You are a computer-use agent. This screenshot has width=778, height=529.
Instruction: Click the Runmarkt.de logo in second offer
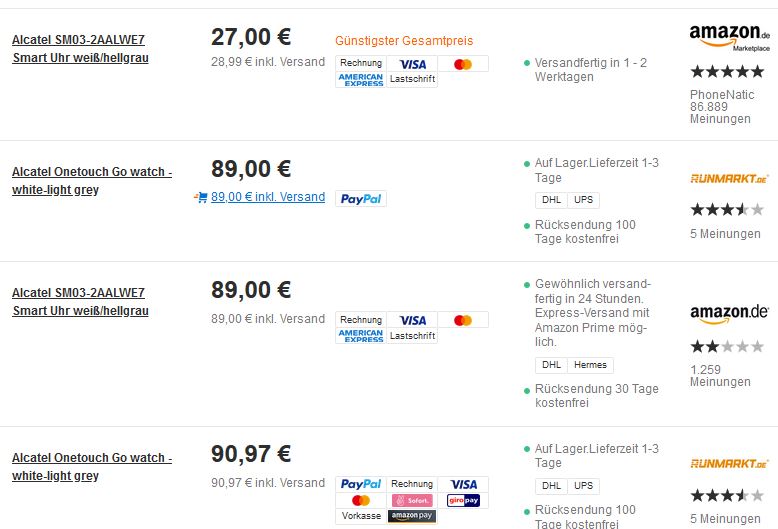729,179
